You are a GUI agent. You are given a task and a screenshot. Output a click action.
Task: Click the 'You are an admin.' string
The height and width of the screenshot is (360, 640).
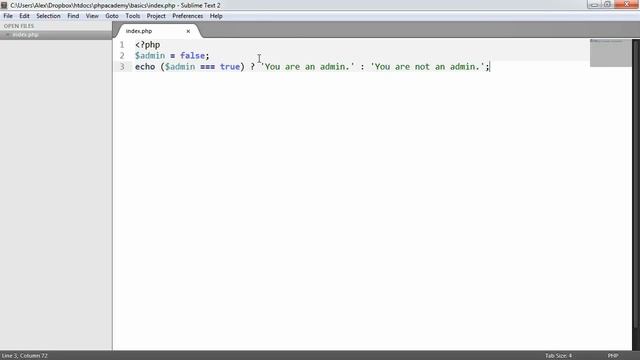pyautogui.click(x=307, y=67)
